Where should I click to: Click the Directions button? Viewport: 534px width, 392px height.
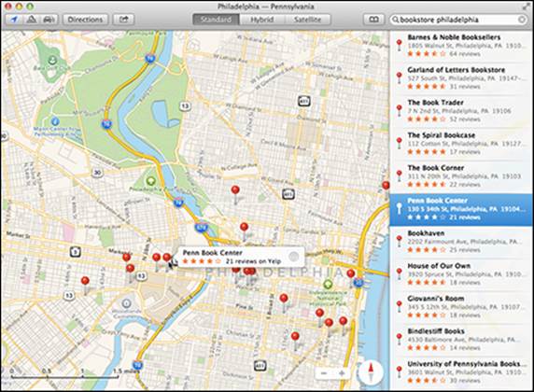(x=85, y=20)
